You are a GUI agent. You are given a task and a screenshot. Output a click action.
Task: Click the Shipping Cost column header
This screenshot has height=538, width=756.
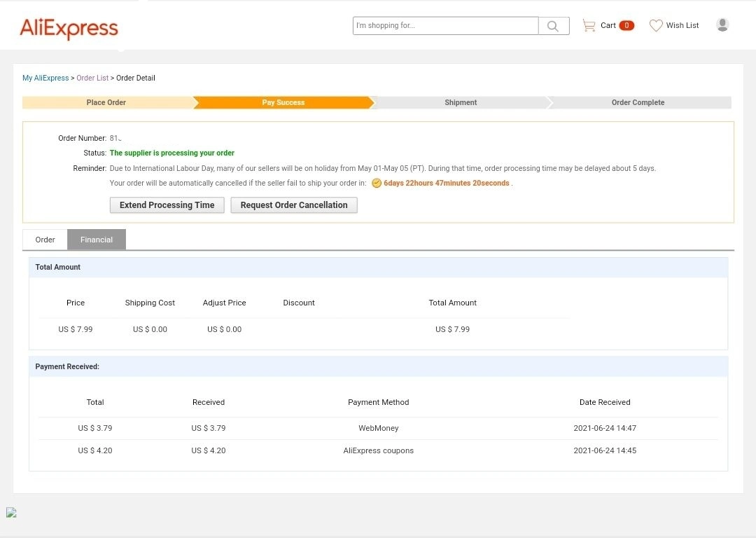(150, 303)
